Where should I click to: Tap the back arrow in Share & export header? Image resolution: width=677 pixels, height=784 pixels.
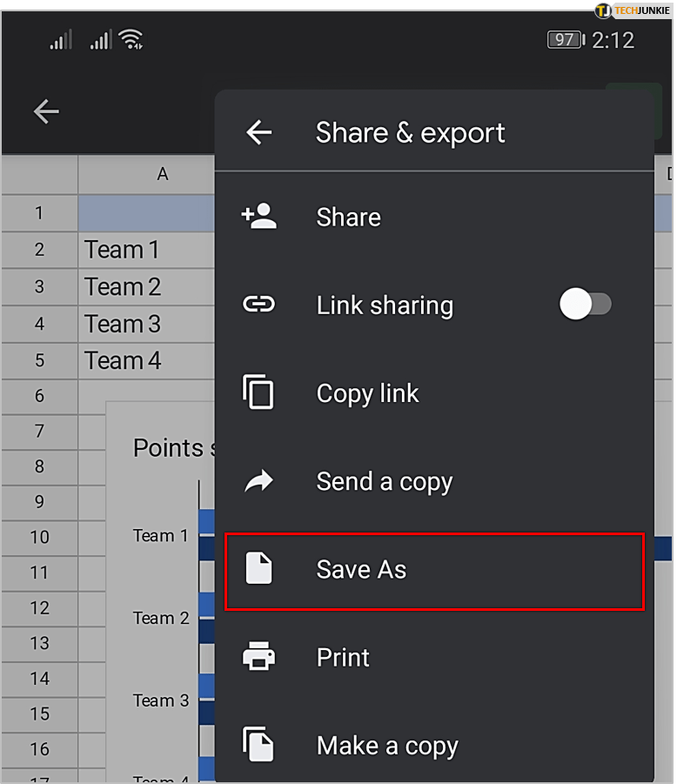click(x=258, y=132)
